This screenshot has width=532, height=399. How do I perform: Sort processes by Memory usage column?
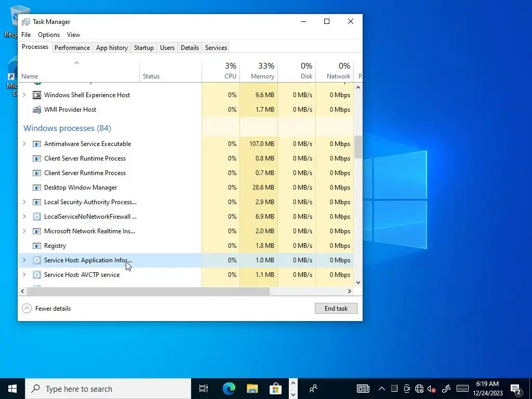[x=259, y=71]
